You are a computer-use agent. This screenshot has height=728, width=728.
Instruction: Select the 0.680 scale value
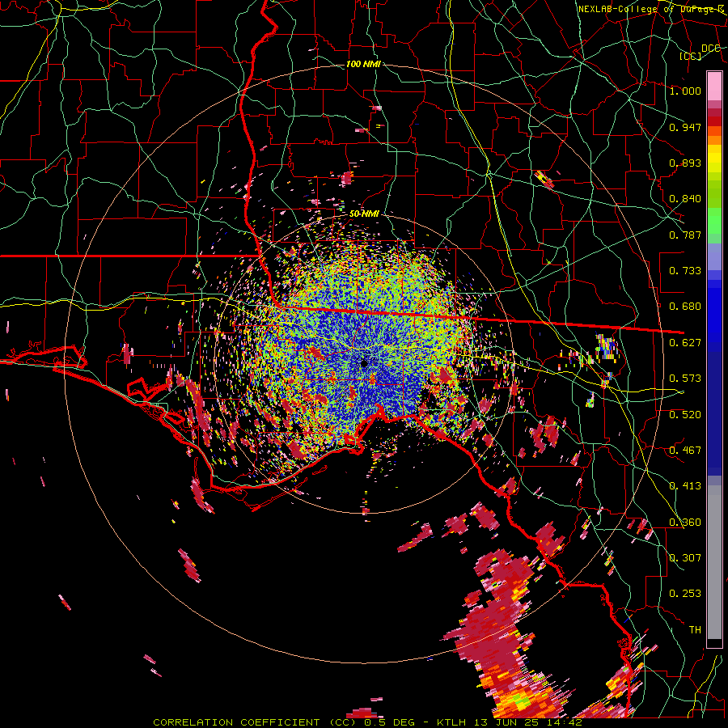coord(685,307)
